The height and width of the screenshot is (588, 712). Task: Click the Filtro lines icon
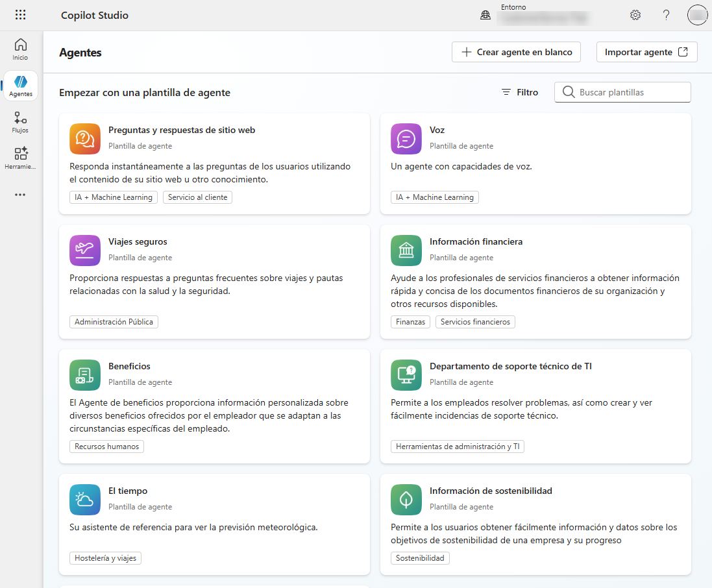[506, 92]
